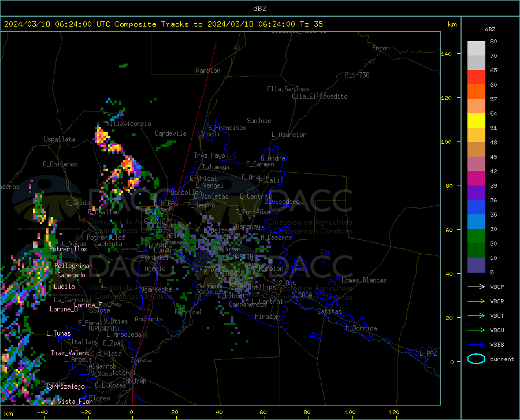Select the yellow 51 dBZ color swatch
The height and width of the screenshot is (420, 520).
[476, 121]
